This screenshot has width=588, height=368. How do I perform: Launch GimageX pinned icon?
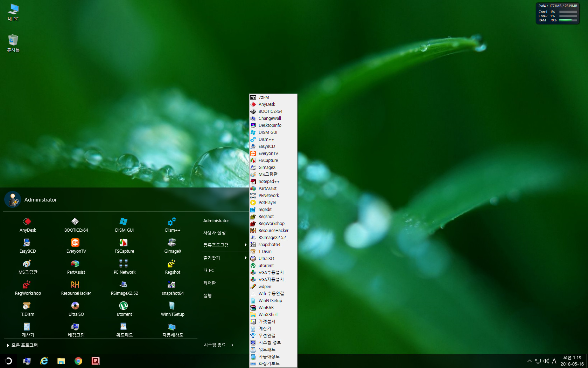[173, 246]
